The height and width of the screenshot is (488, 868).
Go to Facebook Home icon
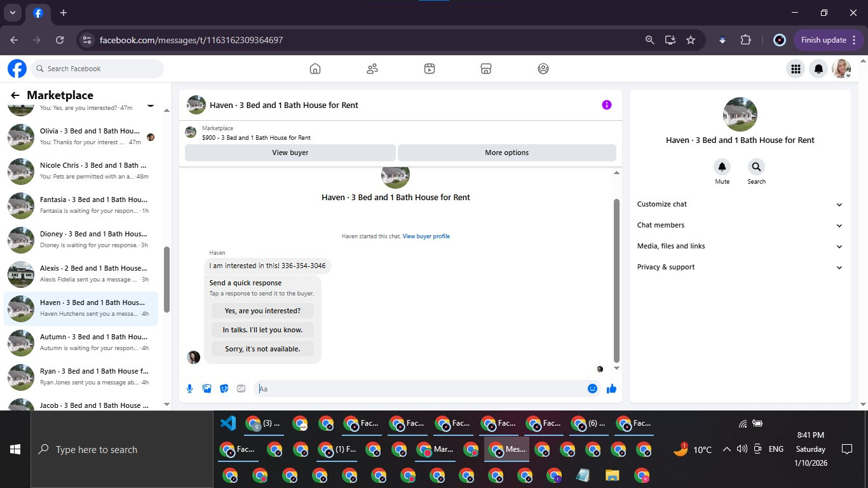[x=315, y=69]
